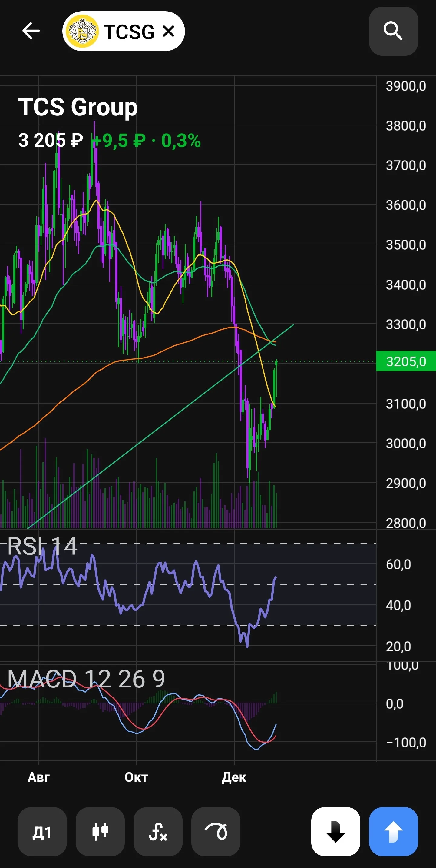Open the Д1 timeframe selector

(42, 832)
